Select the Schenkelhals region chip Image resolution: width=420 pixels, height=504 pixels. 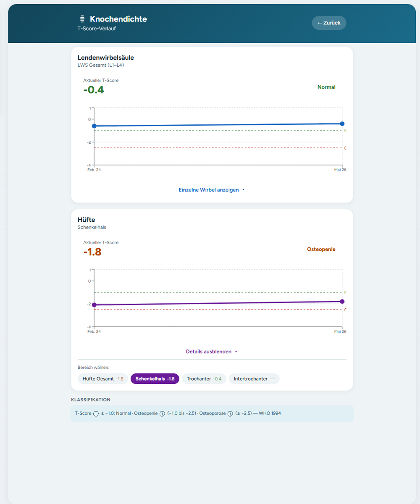click(x=155, y=379)
